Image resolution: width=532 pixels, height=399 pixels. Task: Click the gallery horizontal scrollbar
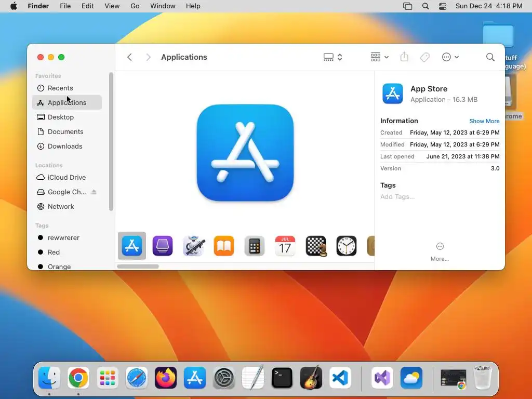point(138,267)
